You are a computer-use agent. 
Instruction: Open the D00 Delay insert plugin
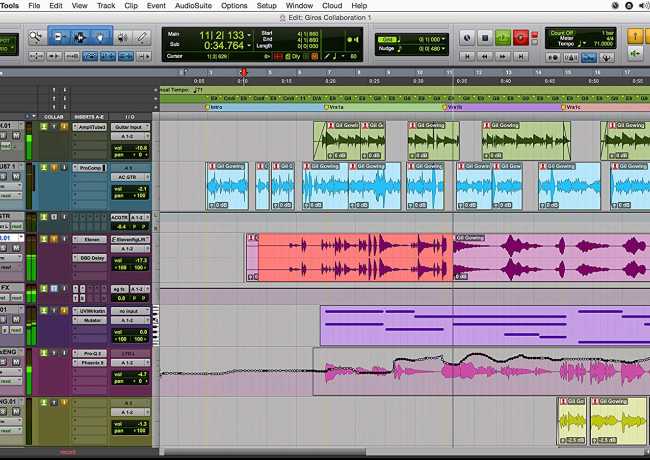(92, 258)
